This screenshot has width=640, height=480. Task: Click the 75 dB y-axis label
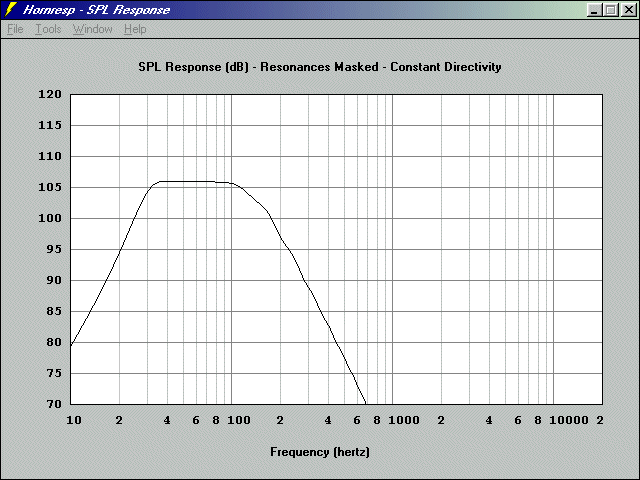point(53,373)
